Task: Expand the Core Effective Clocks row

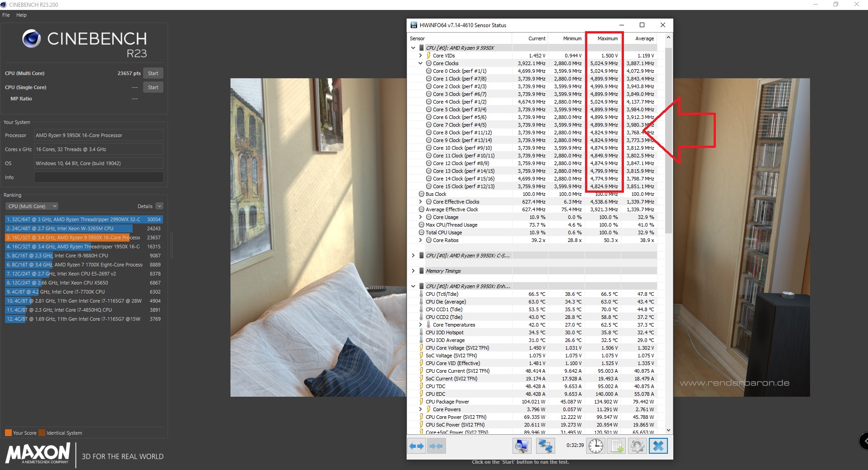Action: pyautogui.click(x=420, y=202)
